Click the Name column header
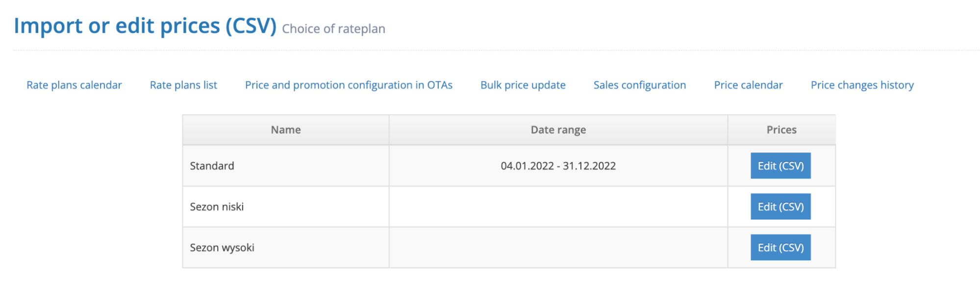980x301 pixels. (x=286, y=130)
